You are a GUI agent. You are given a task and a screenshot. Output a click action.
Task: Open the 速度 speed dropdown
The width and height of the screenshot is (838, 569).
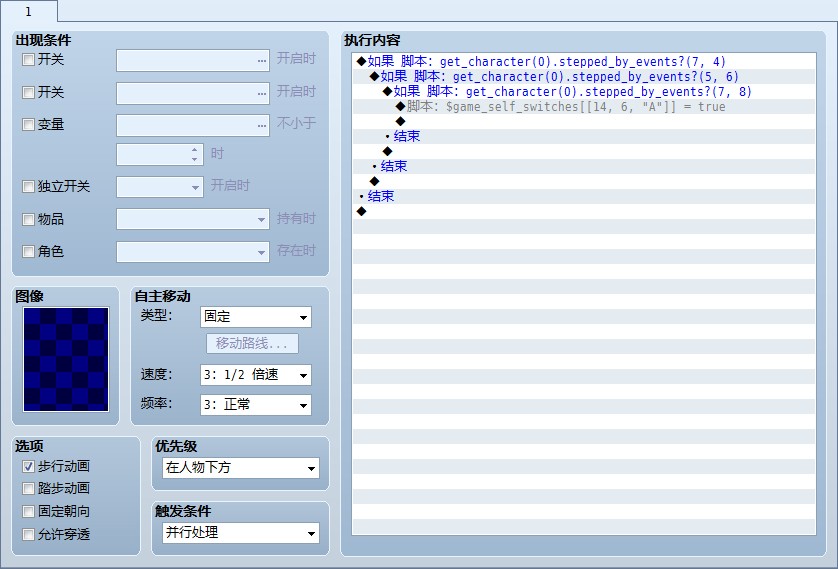click(x=255, y=375)
